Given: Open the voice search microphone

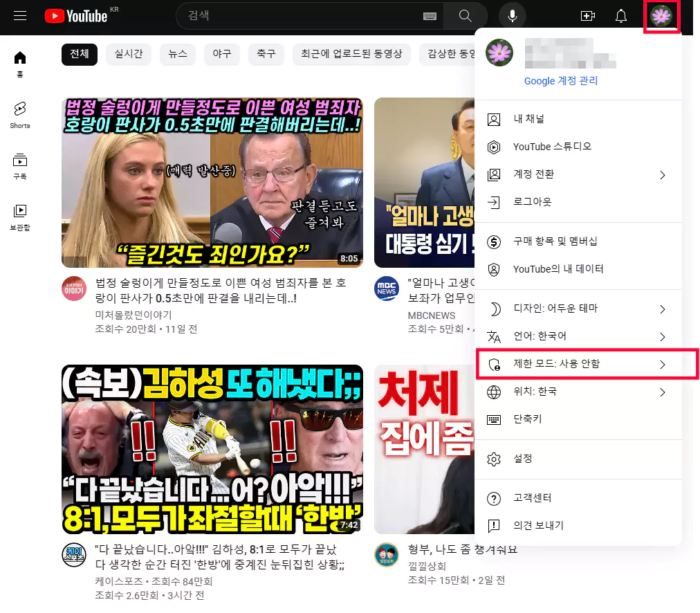Looking at the screenshot, I should [x=512, y=15].
